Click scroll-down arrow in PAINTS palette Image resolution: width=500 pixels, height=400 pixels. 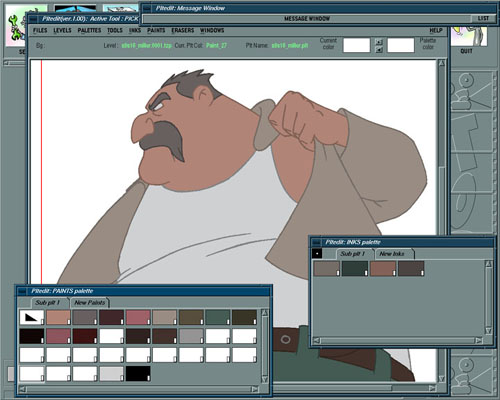(x=265, y=379)
